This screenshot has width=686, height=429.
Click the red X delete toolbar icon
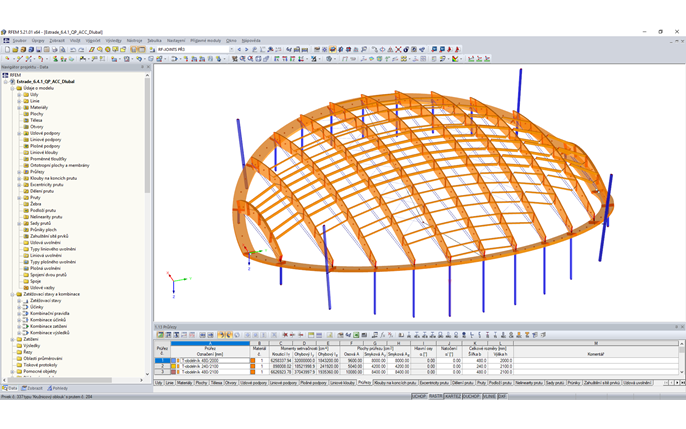[398, 49]
